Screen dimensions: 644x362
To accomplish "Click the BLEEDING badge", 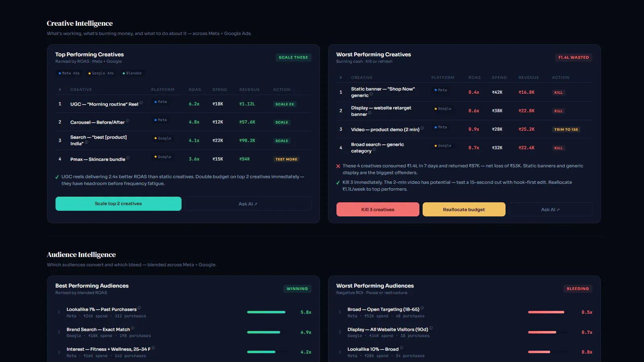I will click(578, 289).
